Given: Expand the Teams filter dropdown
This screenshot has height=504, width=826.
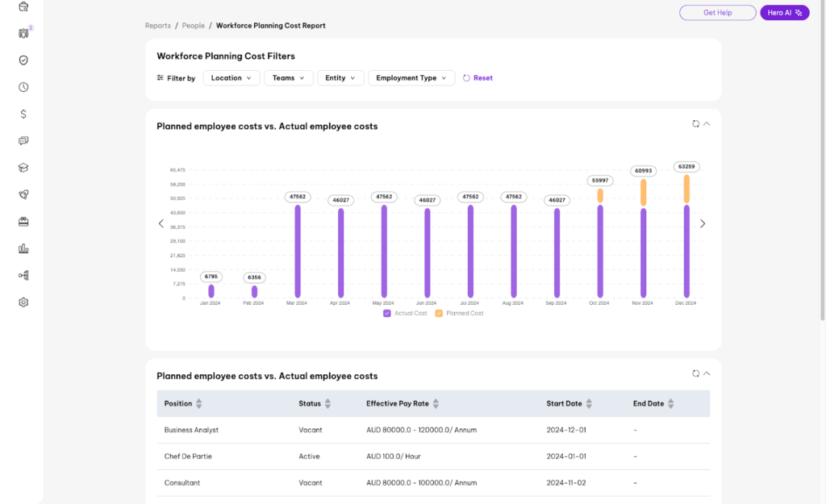Looking at the screenshot, I should pos(288,77).
